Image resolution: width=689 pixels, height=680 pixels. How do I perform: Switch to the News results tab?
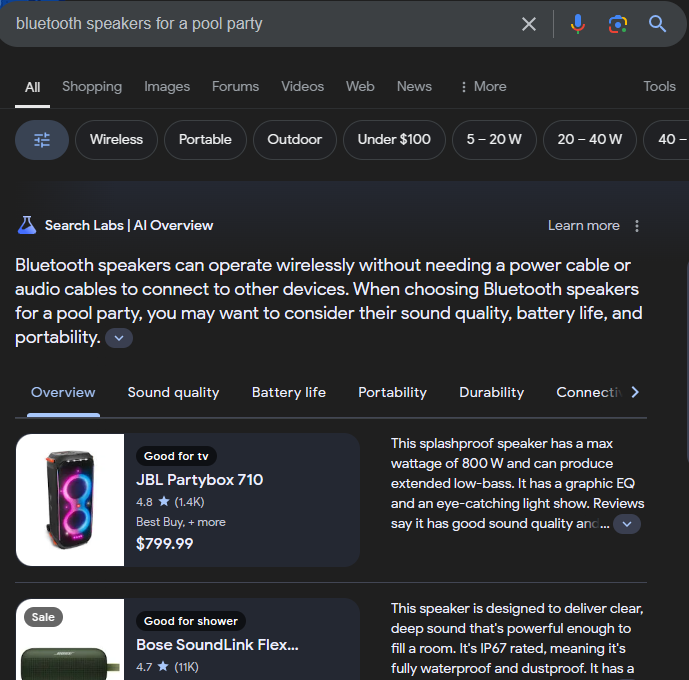[414, 87]
